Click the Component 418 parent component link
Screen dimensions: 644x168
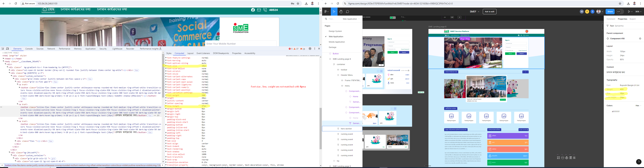point(617,39)
